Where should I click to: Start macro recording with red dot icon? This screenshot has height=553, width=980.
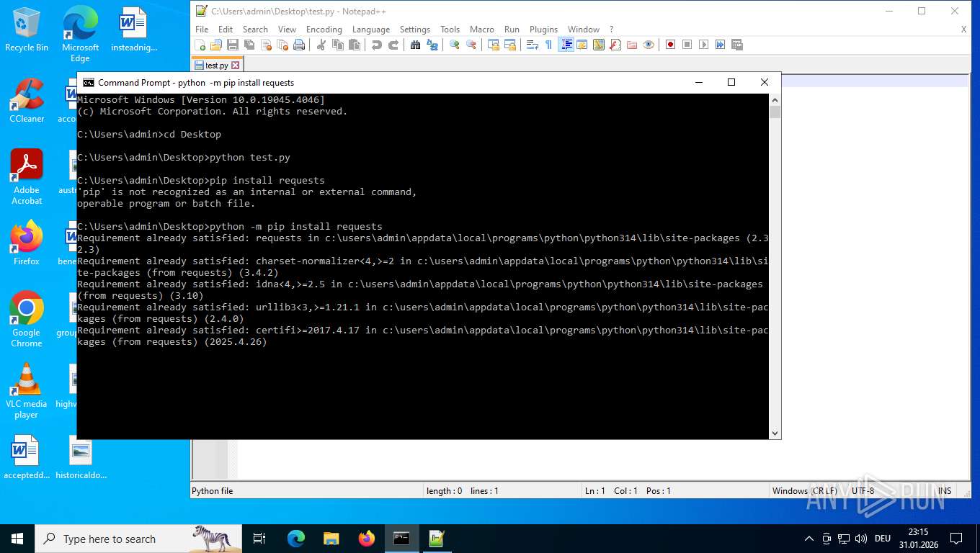click(x=670, y=45)
